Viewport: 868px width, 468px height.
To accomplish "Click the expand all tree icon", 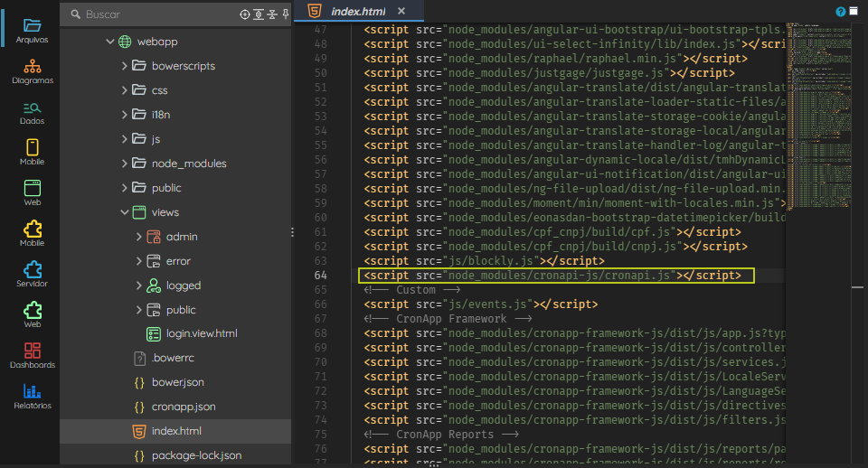I will (259, 14).
